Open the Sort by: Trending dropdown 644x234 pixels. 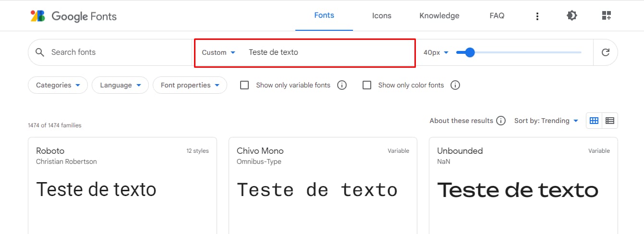[x=546, y=121]
